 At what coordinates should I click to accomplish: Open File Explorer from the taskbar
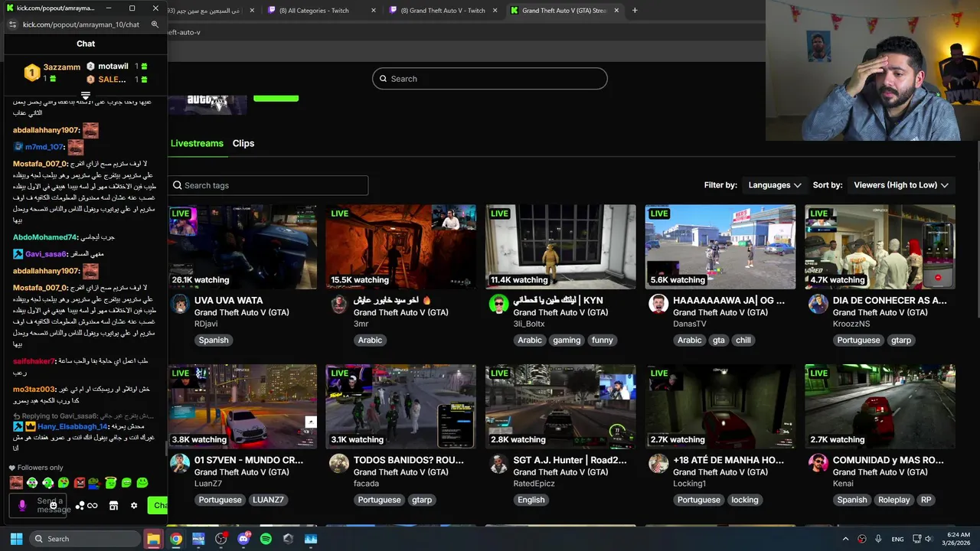[153, 539]
